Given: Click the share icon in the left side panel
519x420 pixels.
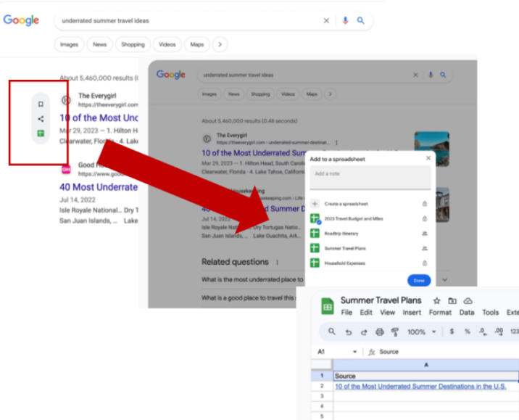Looking at the screenshot, I should tap(41, 118).
